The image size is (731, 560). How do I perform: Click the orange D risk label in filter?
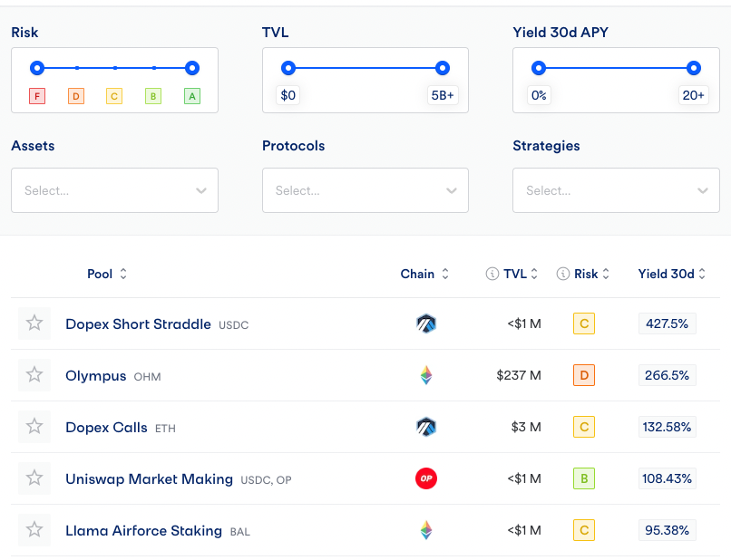point(76,96)
